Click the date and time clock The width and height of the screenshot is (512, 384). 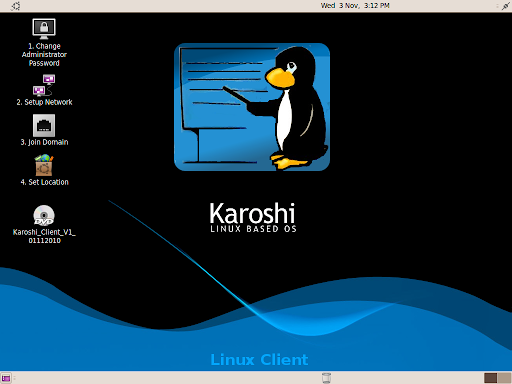[x=355, y=6]
